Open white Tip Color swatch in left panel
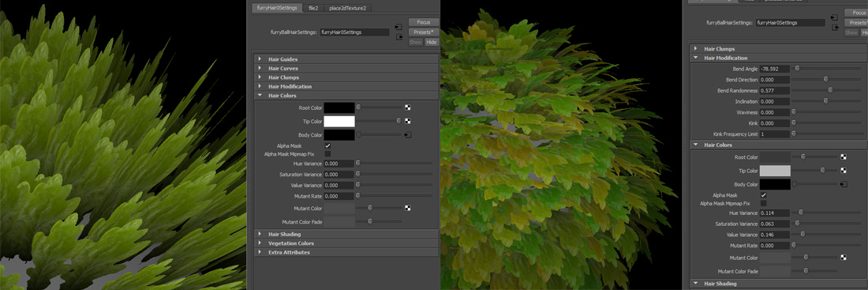The image size is (868, 290). click(x=339, y=122)
